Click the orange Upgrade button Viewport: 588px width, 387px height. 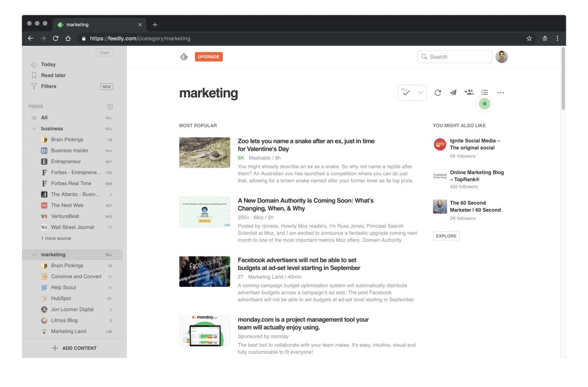(x=209, y=57)
